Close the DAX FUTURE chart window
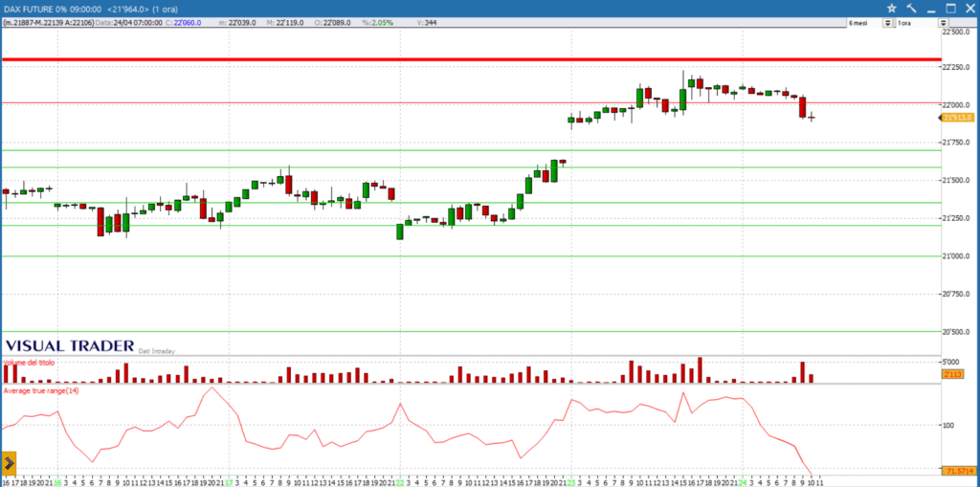Viewport: 980px width, 487px height. click(x=969, y=8)
